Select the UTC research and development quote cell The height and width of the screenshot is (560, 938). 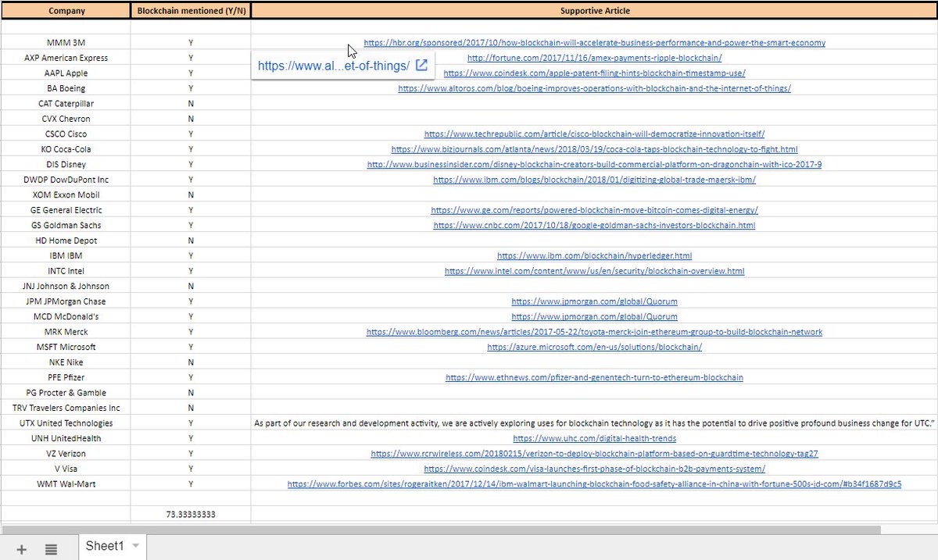[594, 423]
